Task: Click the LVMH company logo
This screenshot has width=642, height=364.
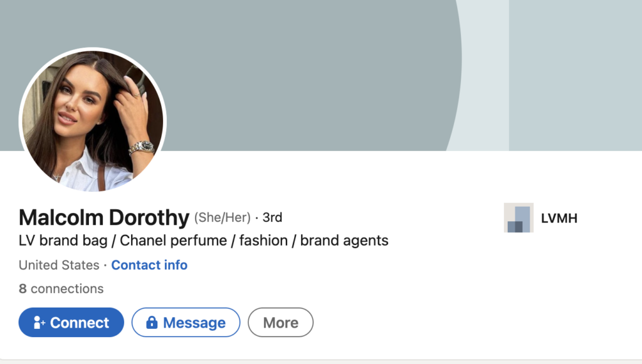Action: [x=518, y=218]
